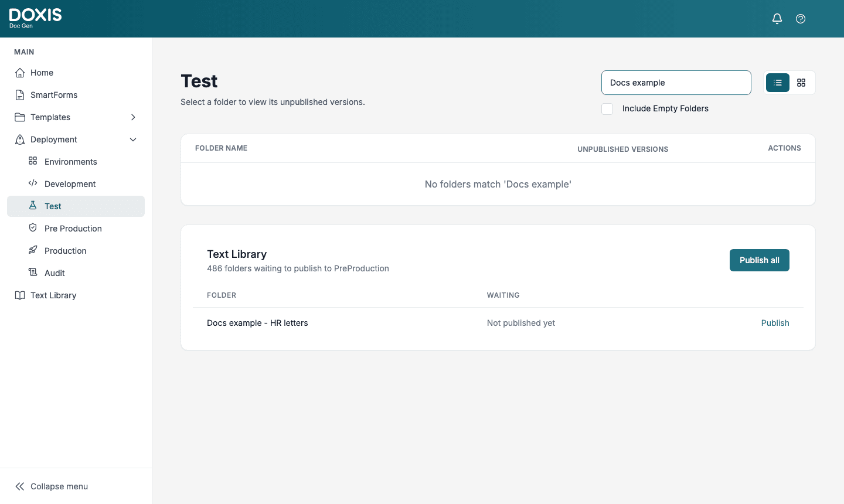Click '486 folders waiting to publish' text
844x504 pixels.
[x=298, y=268]
